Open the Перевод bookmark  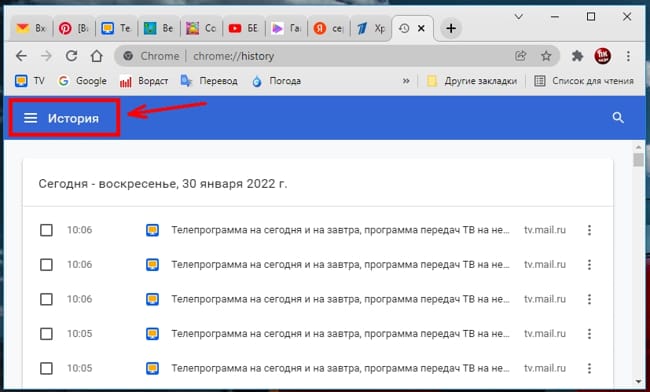(x=209, y=81)
